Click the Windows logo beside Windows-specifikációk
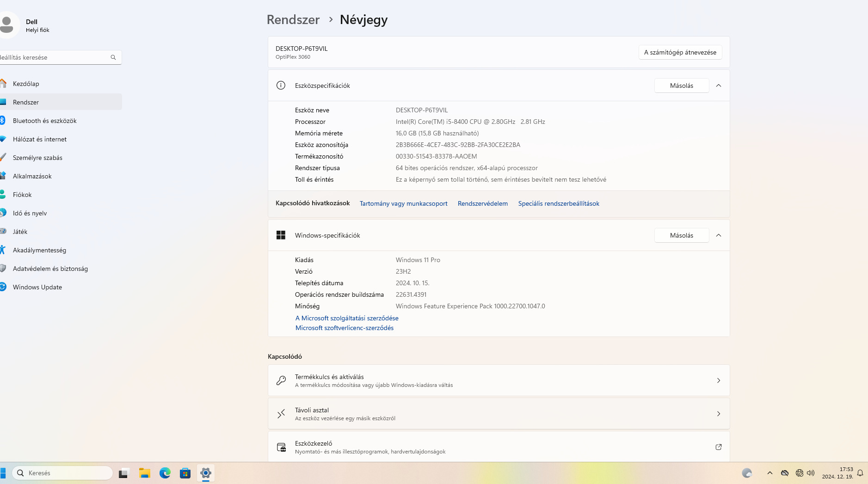 coord(281,235)
